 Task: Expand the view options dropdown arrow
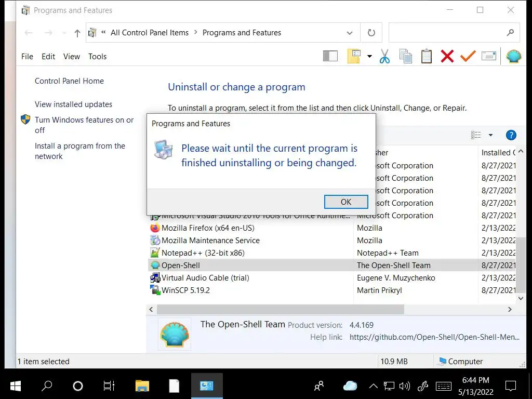coord(490,135)
